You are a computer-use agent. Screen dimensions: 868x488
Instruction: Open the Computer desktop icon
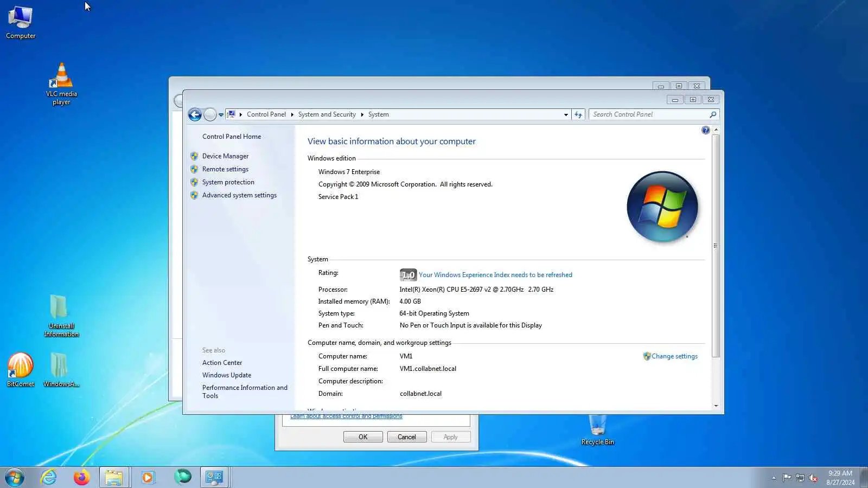(x=21, y=22)
